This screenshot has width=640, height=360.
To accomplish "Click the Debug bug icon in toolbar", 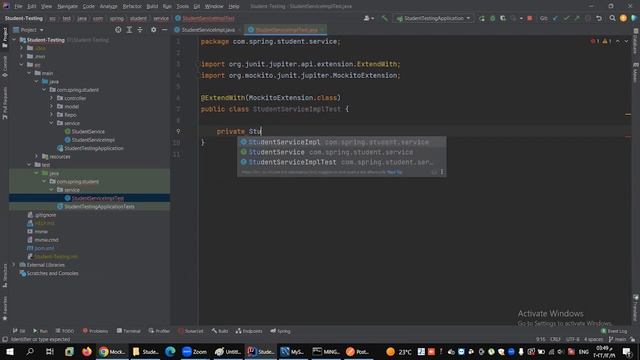I will [492, 18].
